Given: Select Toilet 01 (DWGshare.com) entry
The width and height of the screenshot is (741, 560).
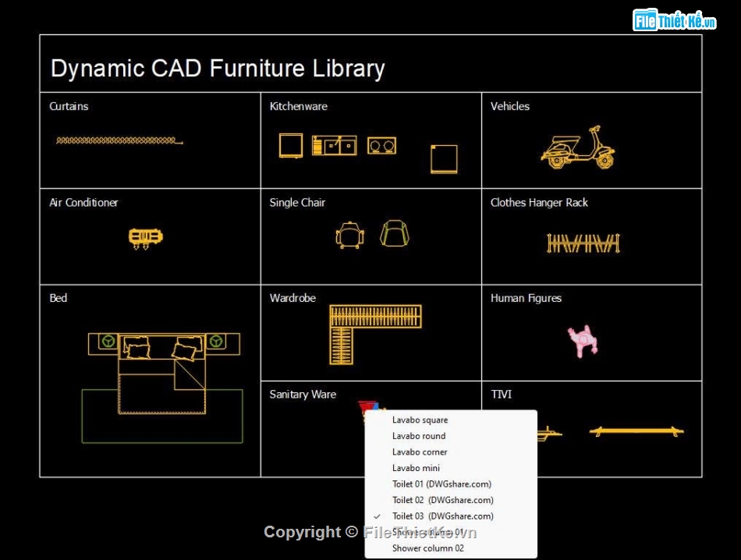Looking at the screenshot, I should coord(441,484).
